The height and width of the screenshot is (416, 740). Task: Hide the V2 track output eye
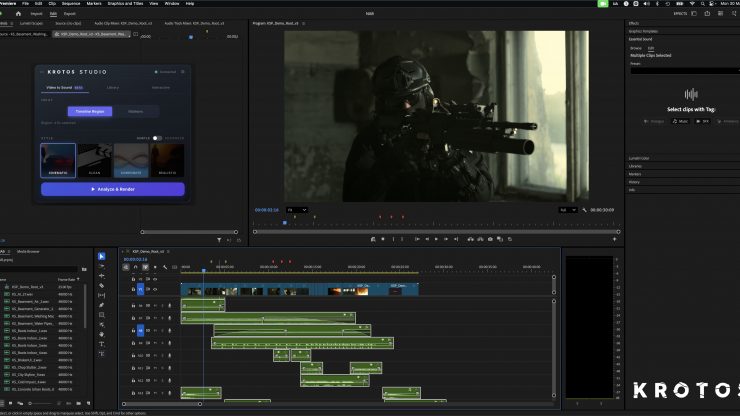(155, 279)
